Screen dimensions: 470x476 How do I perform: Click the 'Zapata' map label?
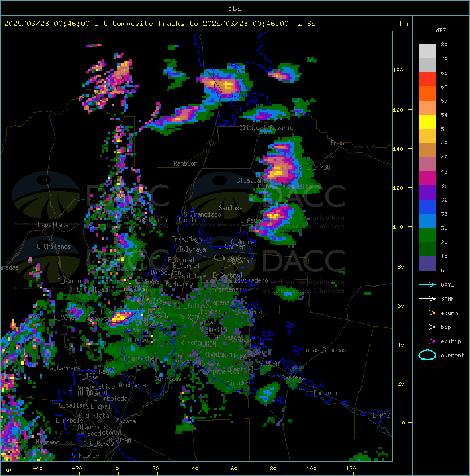pyautogui.click(x=125, y=421)
